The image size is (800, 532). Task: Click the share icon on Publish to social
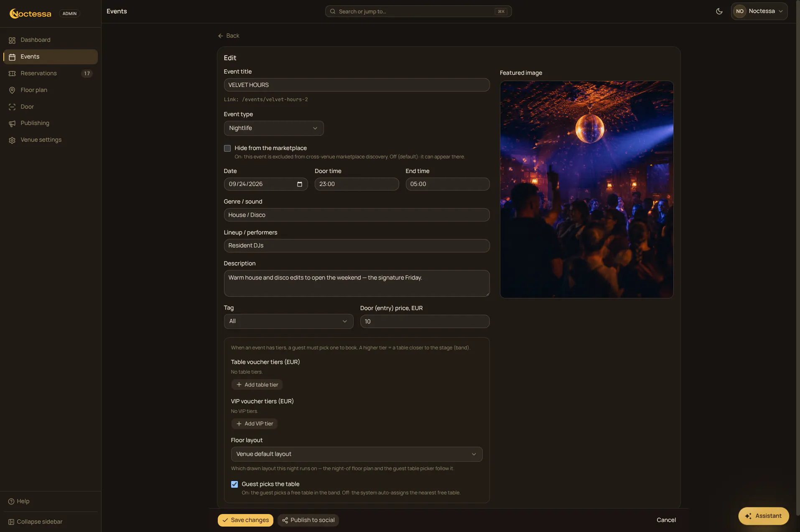[x=285, y=520]
